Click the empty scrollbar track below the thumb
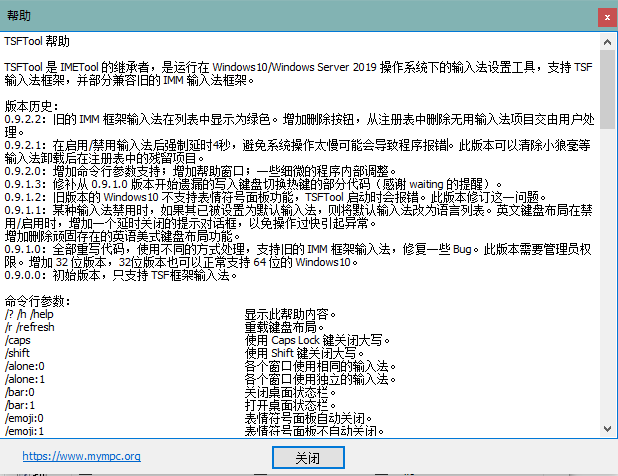 tap(607, 280)
